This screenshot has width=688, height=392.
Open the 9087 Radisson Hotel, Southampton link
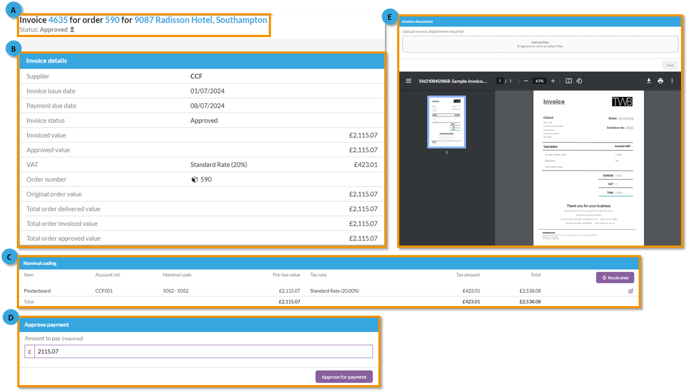201,20
